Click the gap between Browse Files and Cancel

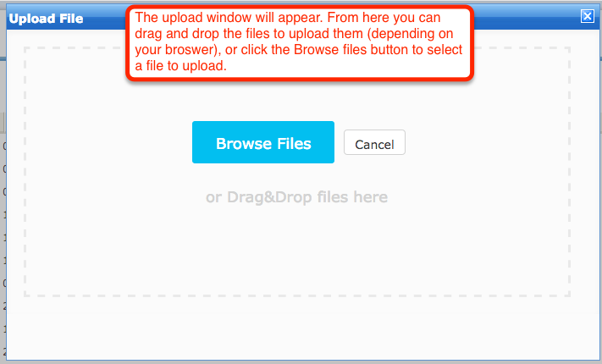point(339,142)
